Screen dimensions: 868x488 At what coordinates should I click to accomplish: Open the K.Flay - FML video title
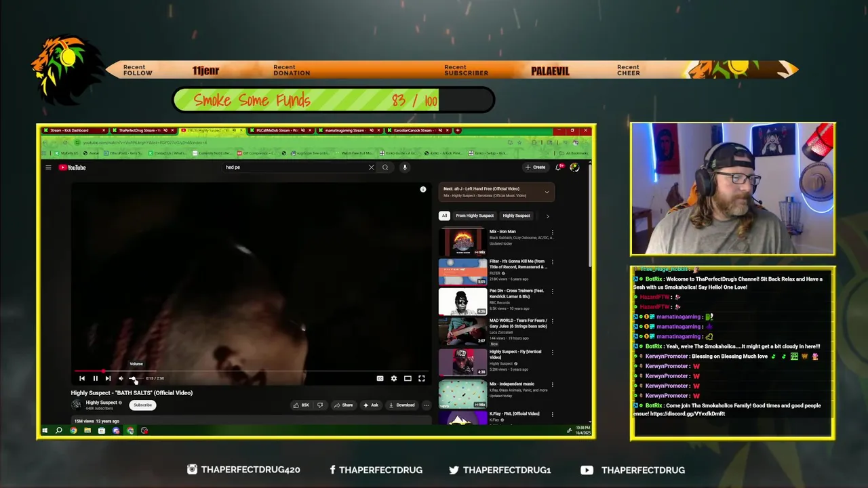click(x=515, y=413)
